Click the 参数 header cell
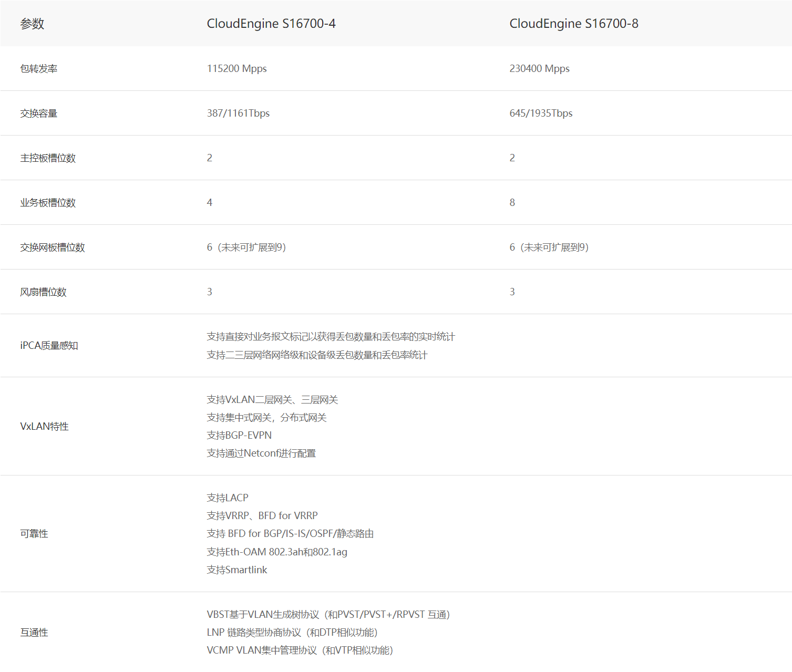Image resolution: width=792 pixels, height=672 pixels. click(32, 24)
